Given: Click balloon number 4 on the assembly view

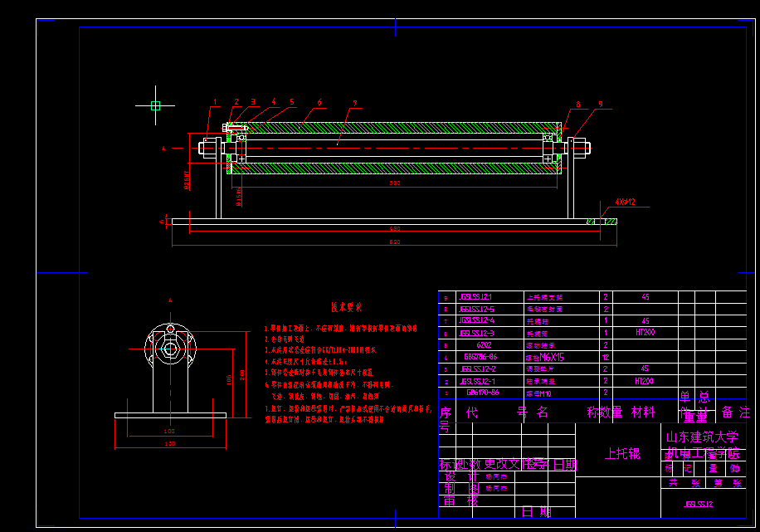Looking at the screenshot, I should point(274,102).
